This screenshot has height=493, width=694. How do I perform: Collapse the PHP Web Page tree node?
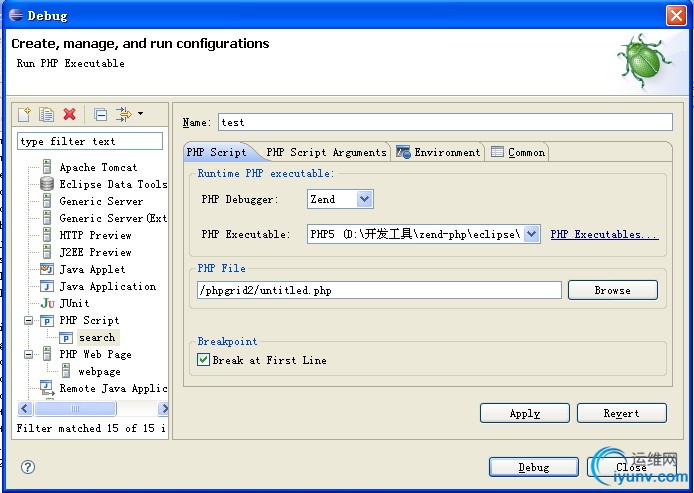coord(28,354)
